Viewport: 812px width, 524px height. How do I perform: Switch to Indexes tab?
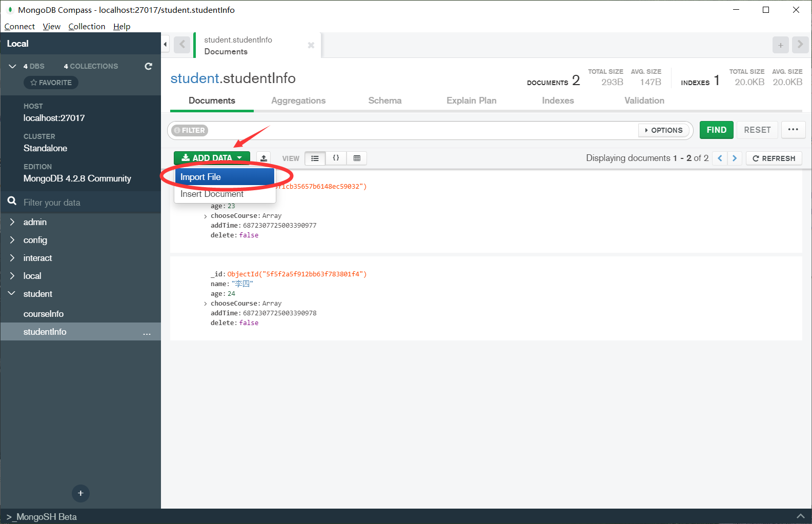[x=558, y=100]
